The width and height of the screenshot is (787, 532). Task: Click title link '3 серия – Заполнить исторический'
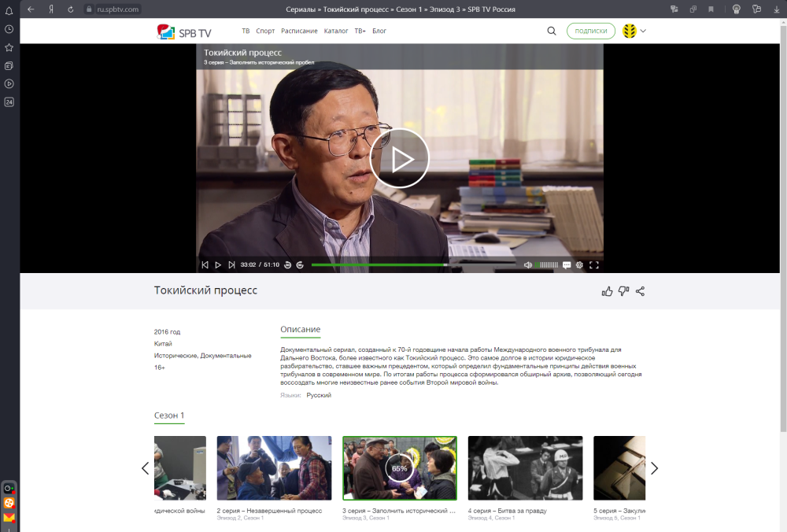(399, 511)
